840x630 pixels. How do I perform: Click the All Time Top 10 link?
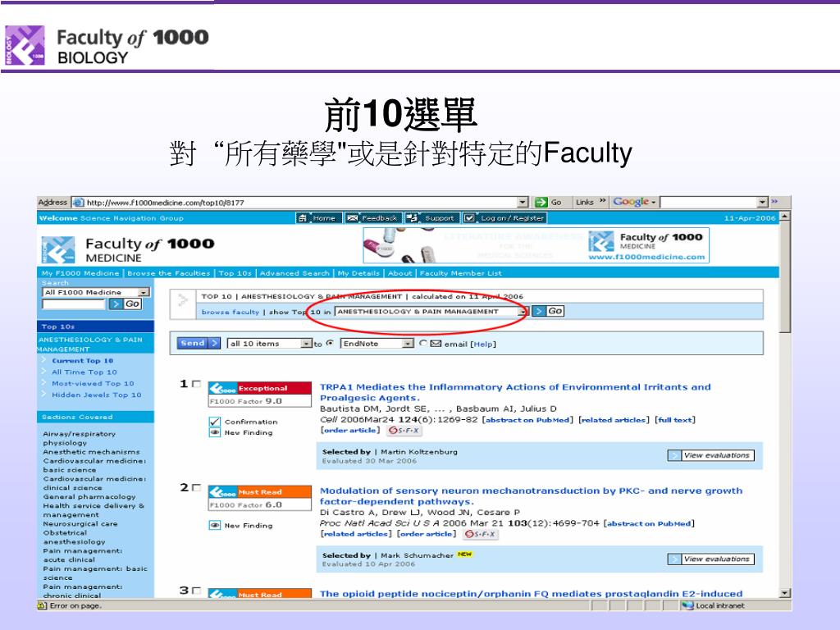[84, 372]
